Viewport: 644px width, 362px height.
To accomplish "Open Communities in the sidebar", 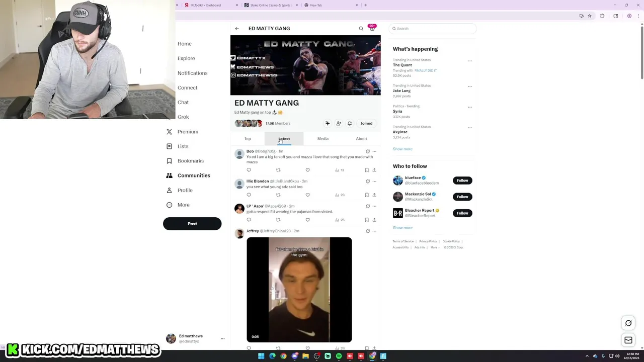I will [x=188, y=175].
